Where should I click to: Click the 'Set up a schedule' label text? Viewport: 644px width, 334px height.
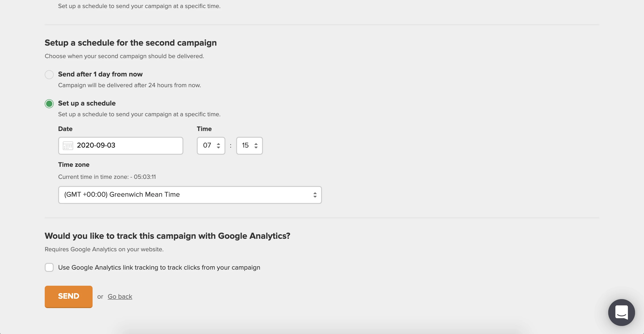pyautogui.click(x=87, y=103)
